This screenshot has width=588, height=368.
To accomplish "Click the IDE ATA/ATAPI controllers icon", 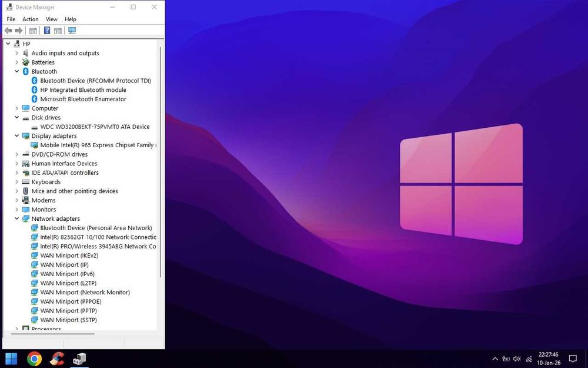I will point(25,173).
